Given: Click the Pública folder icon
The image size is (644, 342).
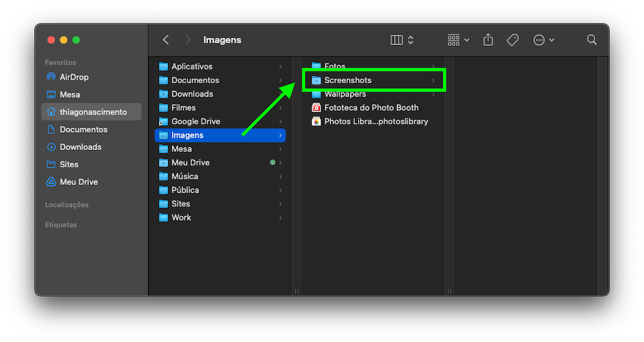Looking at the screenshot, I should tap(164, 190).
